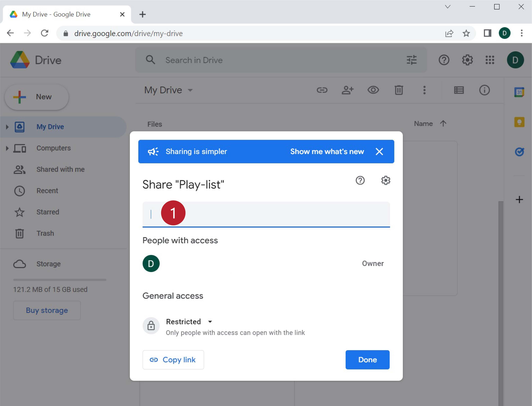The height and width of the screenshot is (406, 532).
Task: Open Google Calendar side panel icon
Action: pyautogui.click(x=519, y=92)
